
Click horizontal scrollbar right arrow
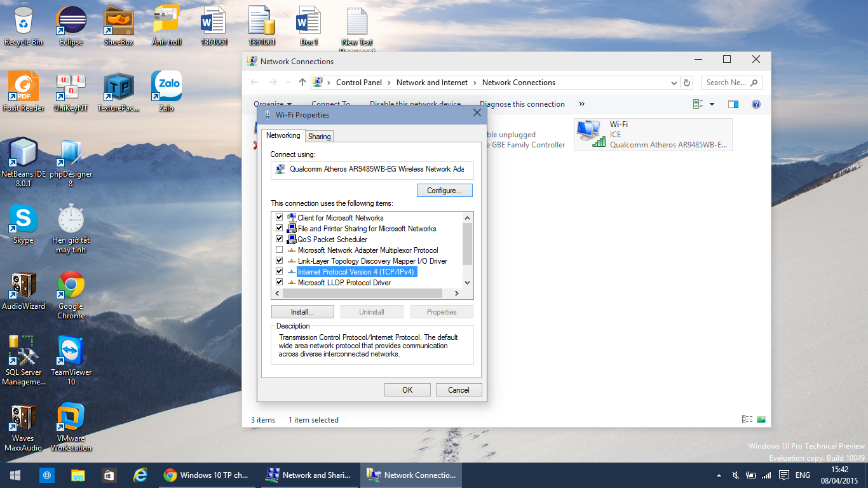(x=456, y=293)
